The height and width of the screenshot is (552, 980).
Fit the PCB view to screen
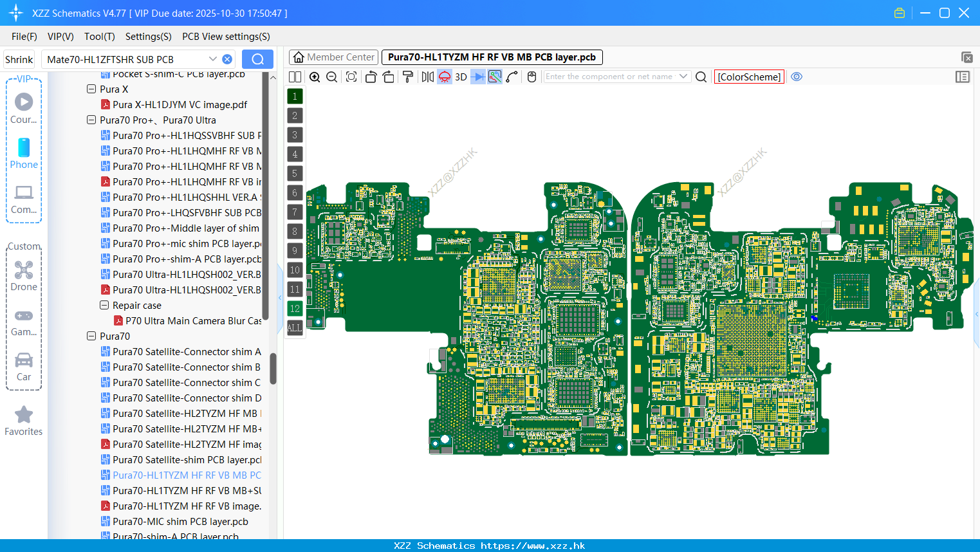351,77
